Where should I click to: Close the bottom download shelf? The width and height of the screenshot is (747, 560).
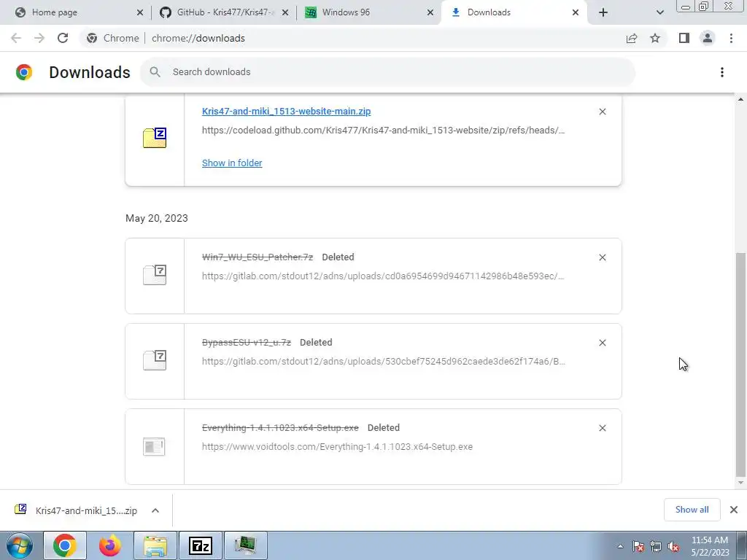pos(734,510)
